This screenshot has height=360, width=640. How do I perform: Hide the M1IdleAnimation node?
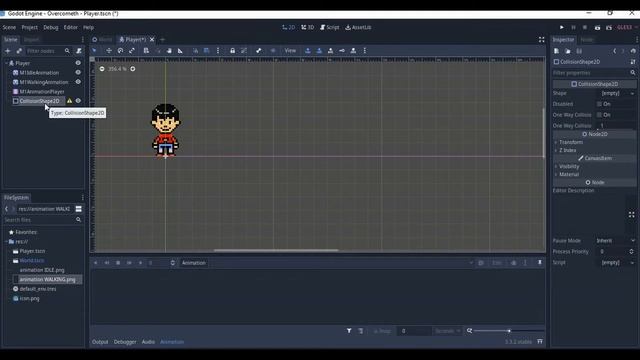click(x=78, y=73)
